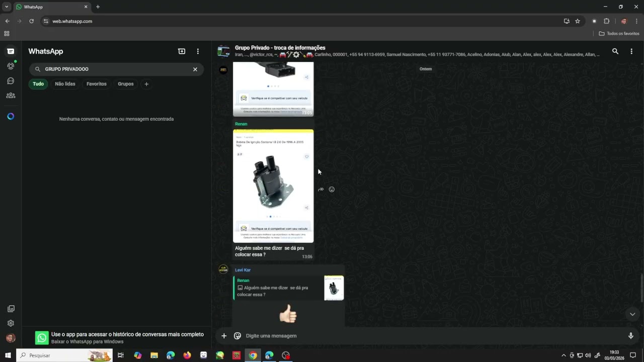
Task: React to Renan's image with emoji
Action: 332,190
